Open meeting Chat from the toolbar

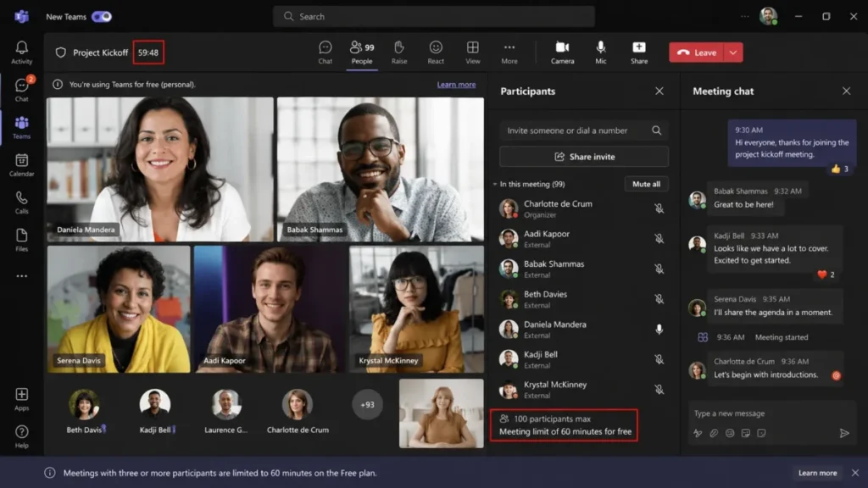(325, 53)
